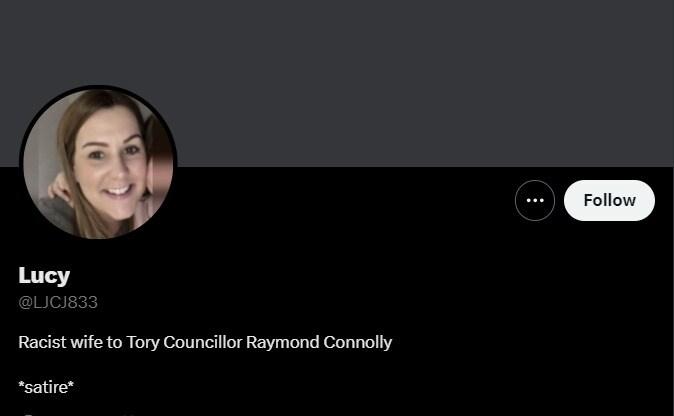Click the bio line mentioning Raymond Connolly
The image size is (674, 416).
point(205,343)
